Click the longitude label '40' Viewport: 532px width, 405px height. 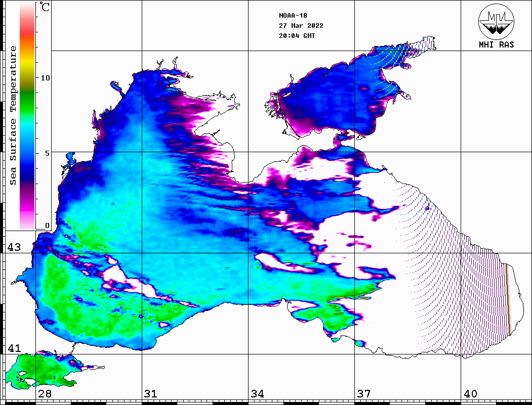pos(470,394)
